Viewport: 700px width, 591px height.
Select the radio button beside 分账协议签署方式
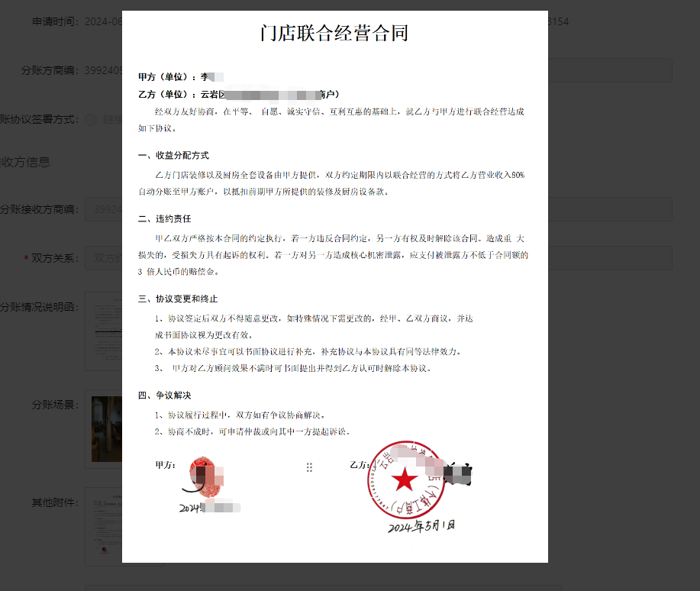click(x=92, y=119)
